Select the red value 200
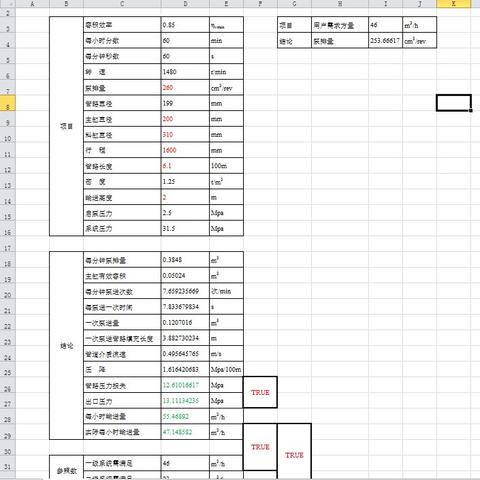The image size is (480, 480). click(x=185, y=119)
